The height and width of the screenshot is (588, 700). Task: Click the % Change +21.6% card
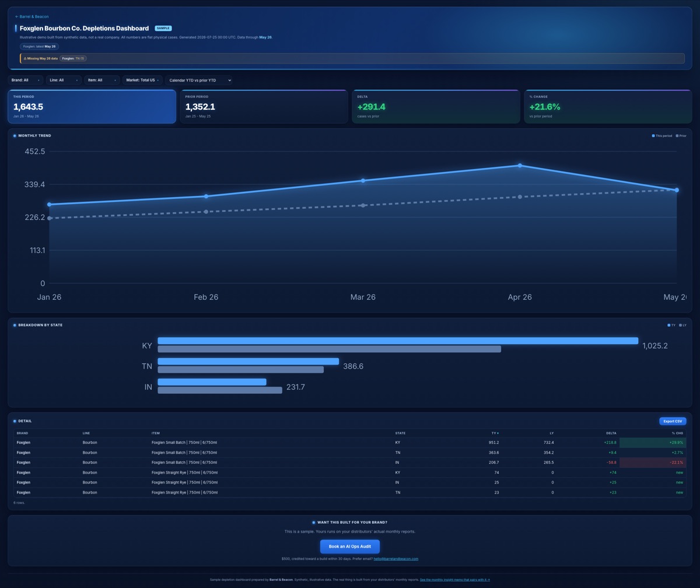(x=608, y=107)
